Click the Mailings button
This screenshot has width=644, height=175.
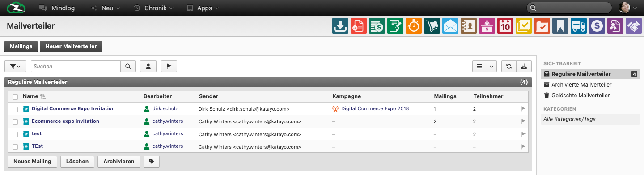[x=21, y=46]
